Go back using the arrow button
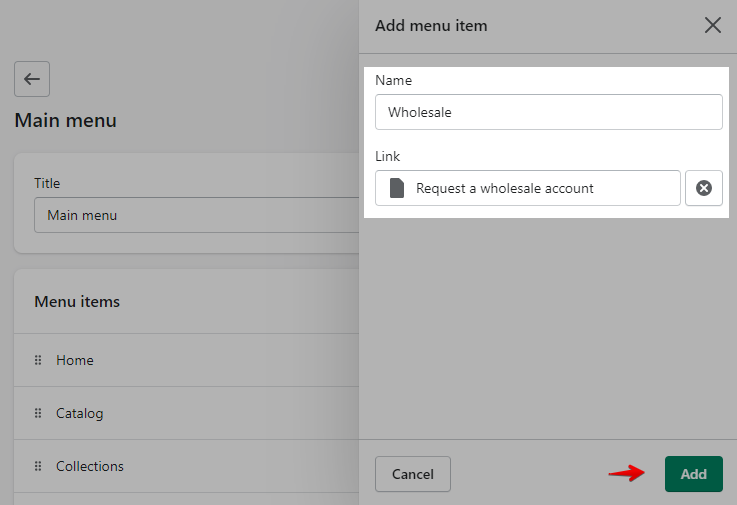 [32, 79]
